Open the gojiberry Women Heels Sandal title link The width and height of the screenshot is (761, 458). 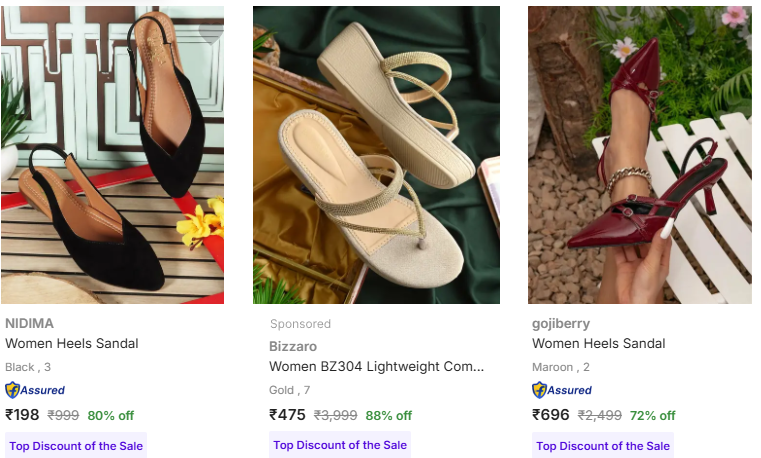[x=599, y=343]
